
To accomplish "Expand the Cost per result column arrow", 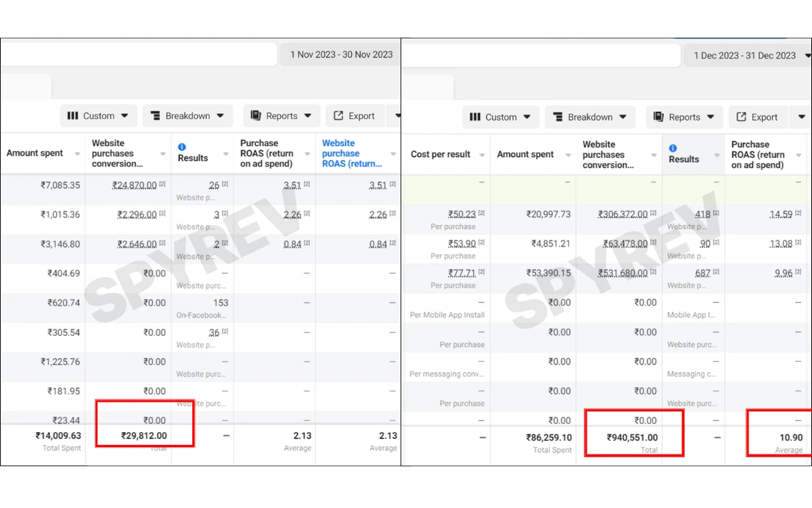I will tap(482, 155).
